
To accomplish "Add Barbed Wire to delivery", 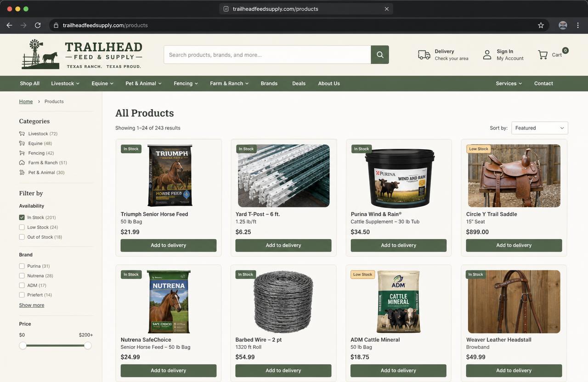I will point(283,371).
